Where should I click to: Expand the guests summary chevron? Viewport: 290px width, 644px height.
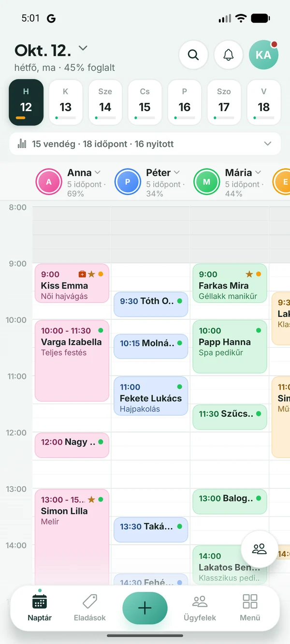point(268,143)
